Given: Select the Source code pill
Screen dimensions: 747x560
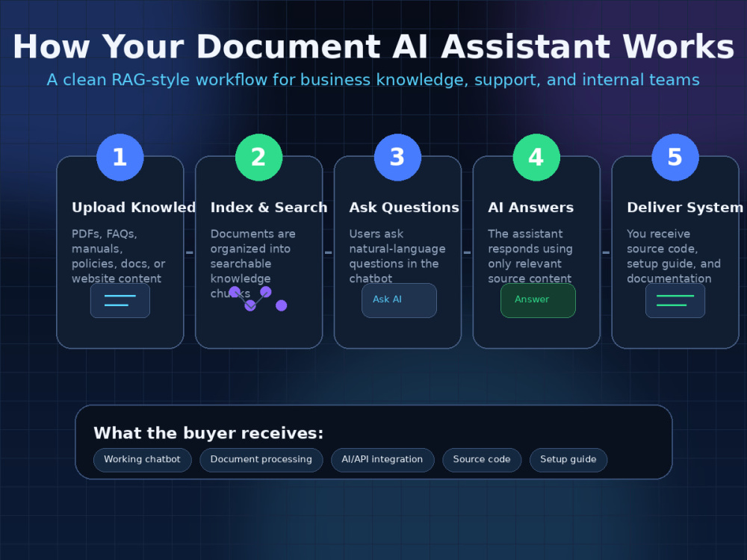Looking at the screenshot, I should [482, 460].
